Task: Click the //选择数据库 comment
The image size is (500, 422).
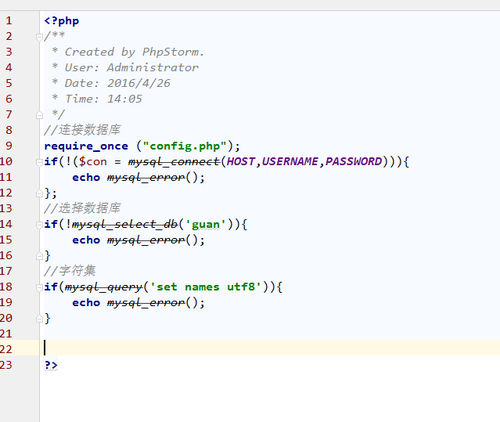Action: point(82,208)
